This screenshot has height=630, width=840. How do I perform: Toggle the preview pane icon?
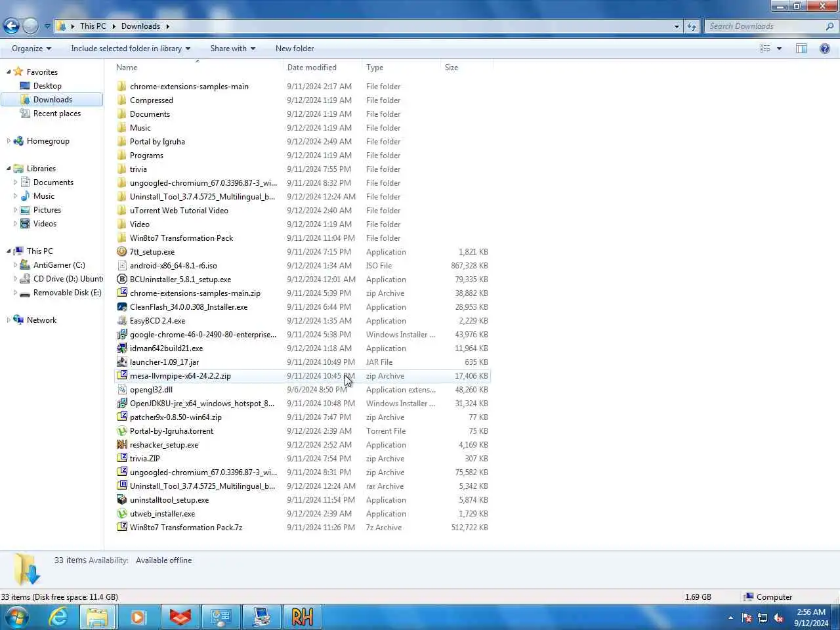coord(801,49)
